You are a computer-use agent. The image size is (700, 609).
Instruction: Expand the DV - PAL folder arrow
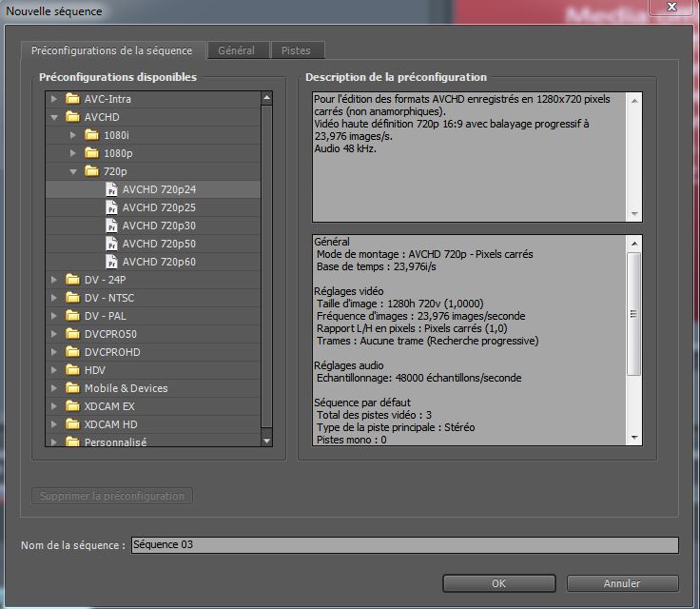coord(54,316)
